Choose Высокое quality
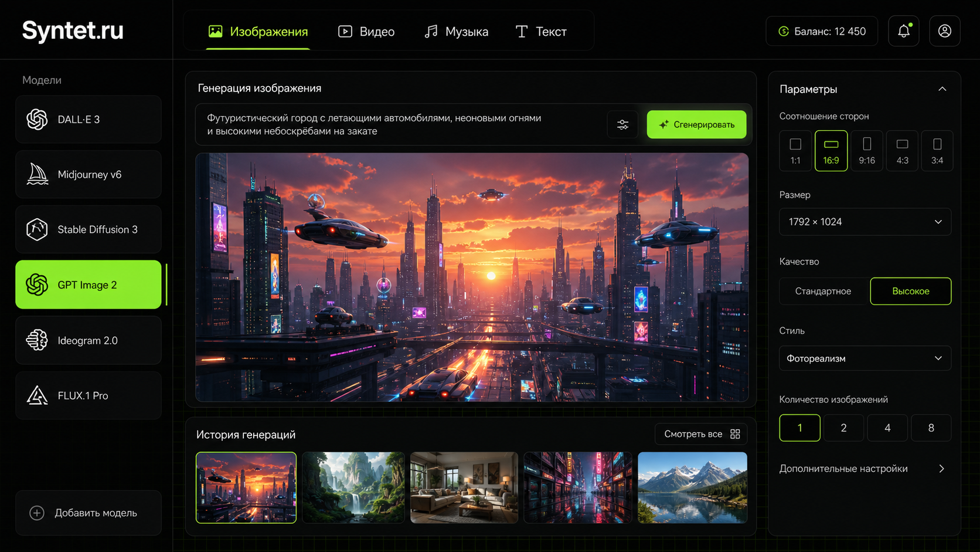The width and height of the screenshot is (980, 552). point(911,291)
